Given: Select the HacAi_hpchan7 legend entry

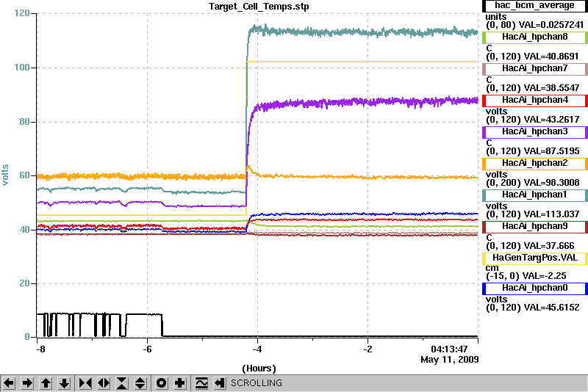Looking at the screenshot, I should coord(535,68).
